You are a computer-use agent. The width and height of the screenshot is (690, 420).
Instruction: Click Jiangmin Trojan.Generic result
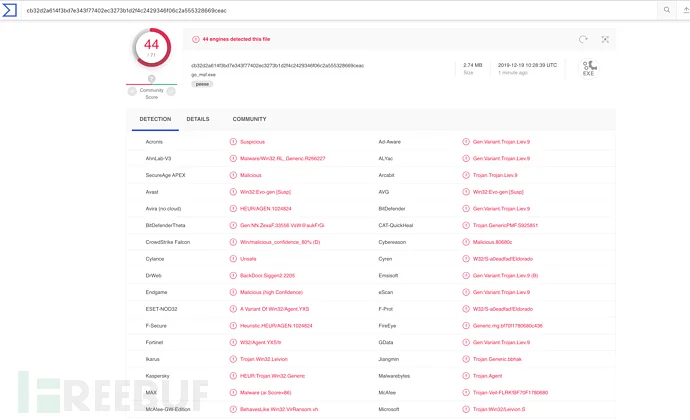pos(497,359)
